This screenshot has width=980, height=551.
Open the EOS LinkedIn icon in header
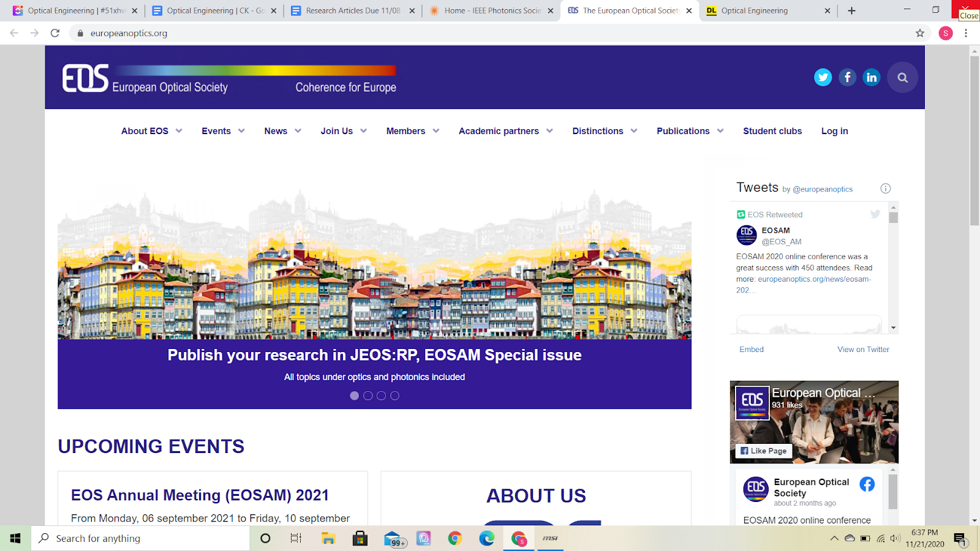872,77
